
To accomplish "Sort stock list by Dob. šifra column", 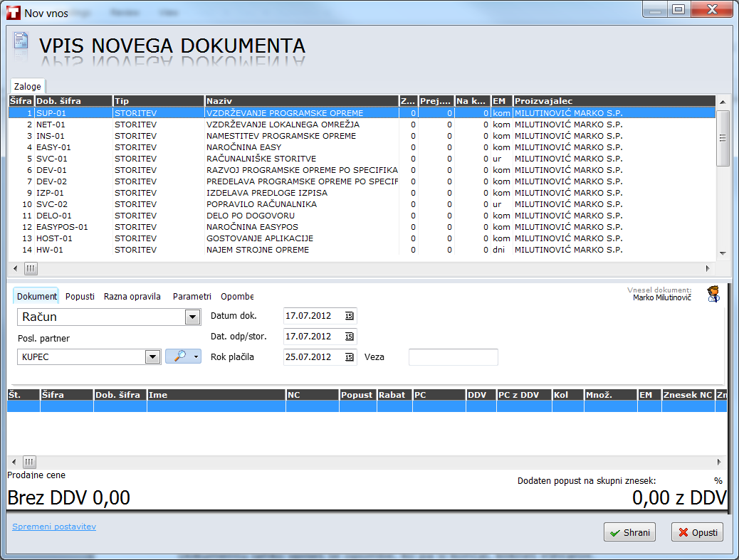I will tap(74, 101).
